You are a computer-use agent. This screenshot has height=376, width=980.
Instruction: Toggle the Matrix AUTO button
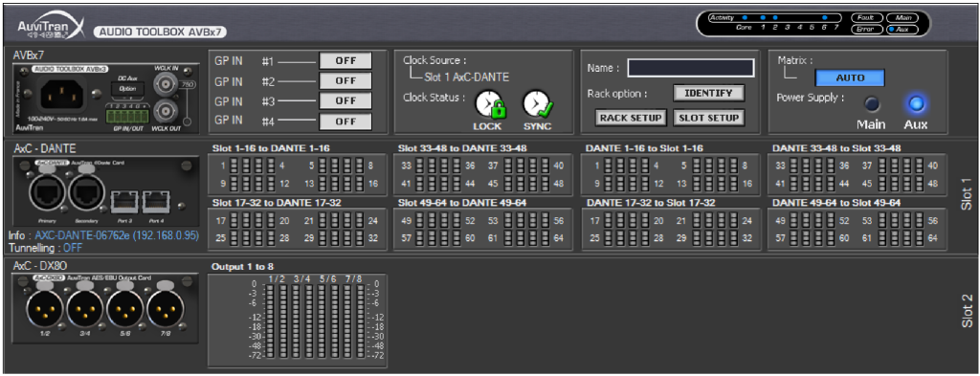coord(850,78)
